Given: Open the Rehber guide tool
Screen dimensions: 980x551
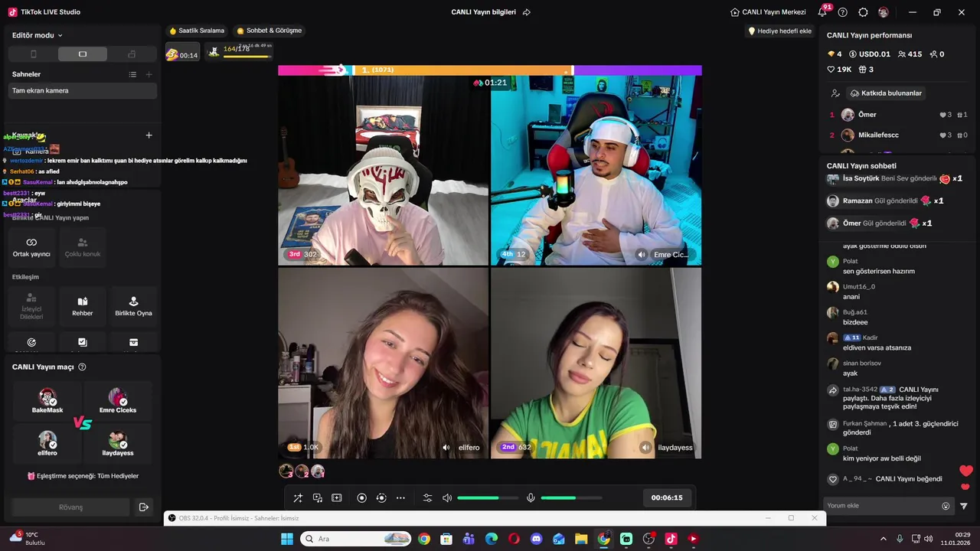Looking at the screenshot, I should point(83,307).
